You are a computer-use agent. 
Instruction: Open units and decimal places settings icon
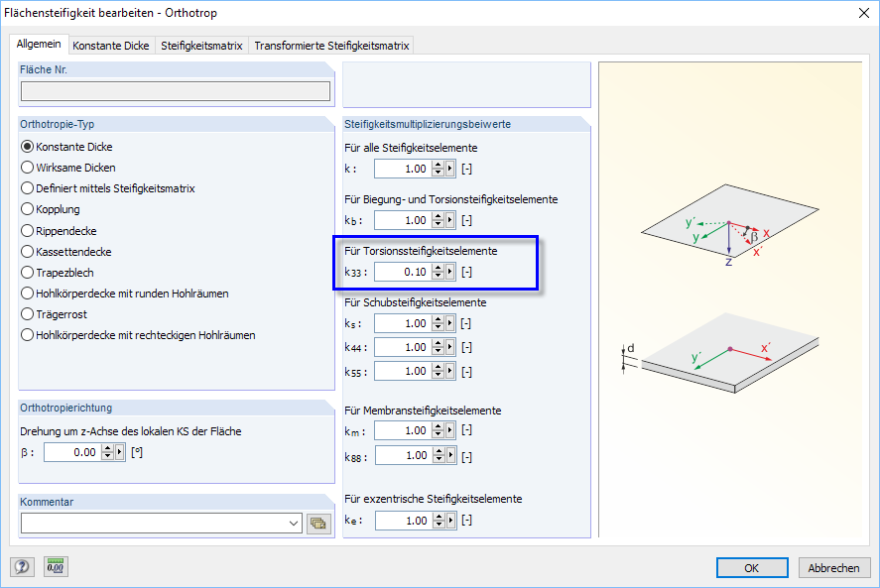55,566
